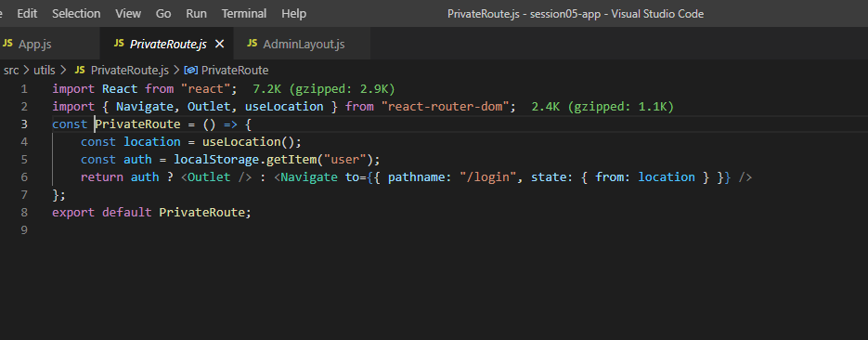
Task: Click the utils breadcrumb folder
Action: click(45, 71)
